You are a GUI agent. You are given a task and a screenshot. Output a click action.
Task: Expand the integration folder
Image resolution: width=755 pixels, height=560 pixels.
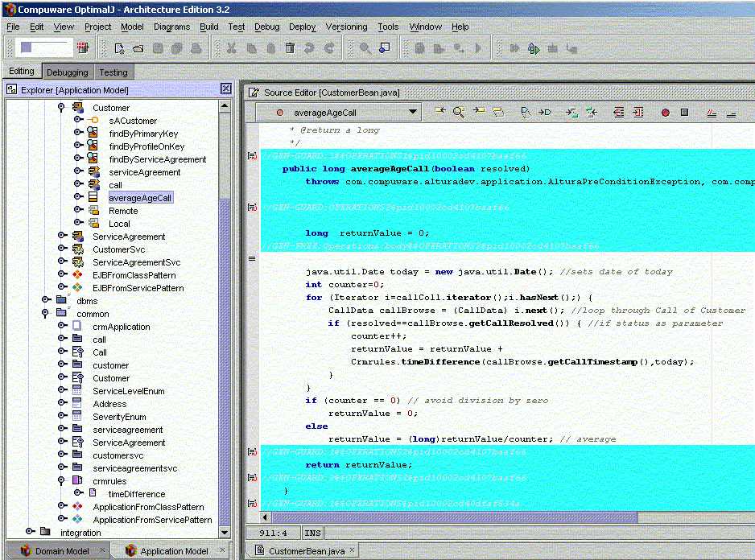(x=30, y=531)
